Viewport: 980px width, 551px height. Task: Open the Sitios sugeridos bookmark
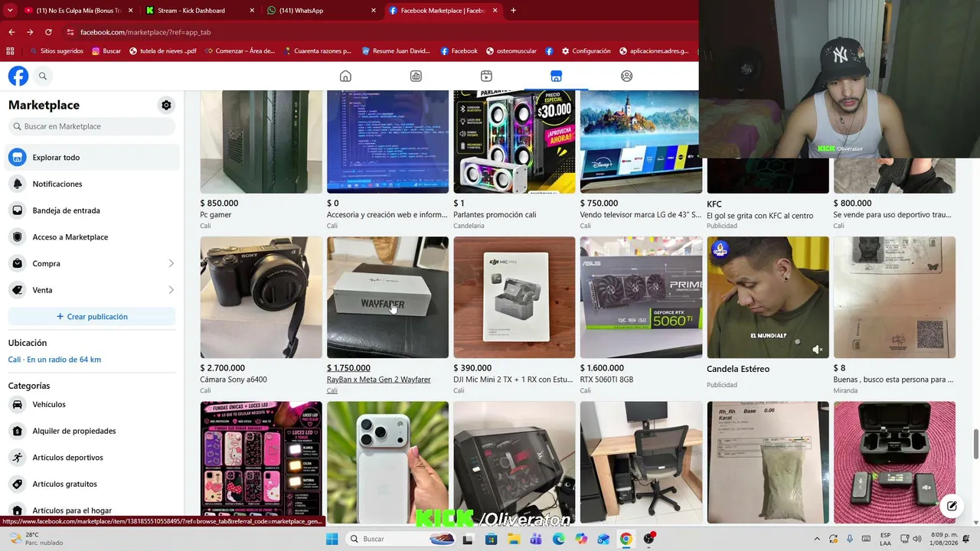(x=55, y=51)
